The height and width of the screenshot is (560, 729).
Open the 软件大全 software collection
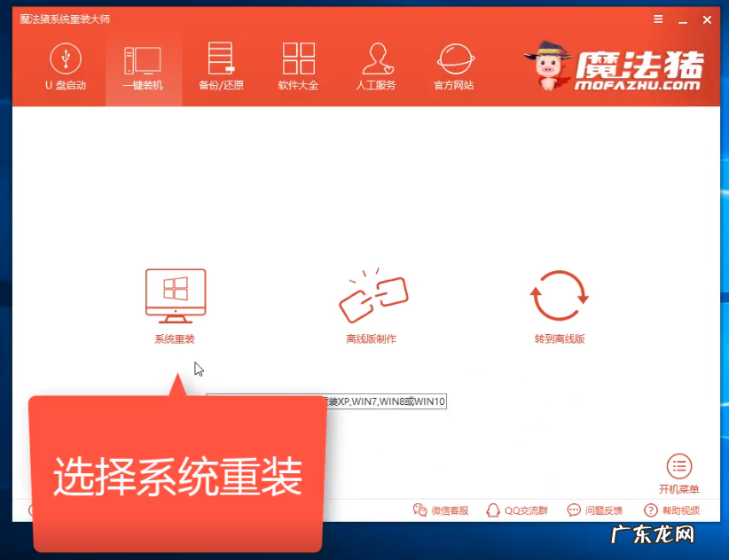(297, 66)
